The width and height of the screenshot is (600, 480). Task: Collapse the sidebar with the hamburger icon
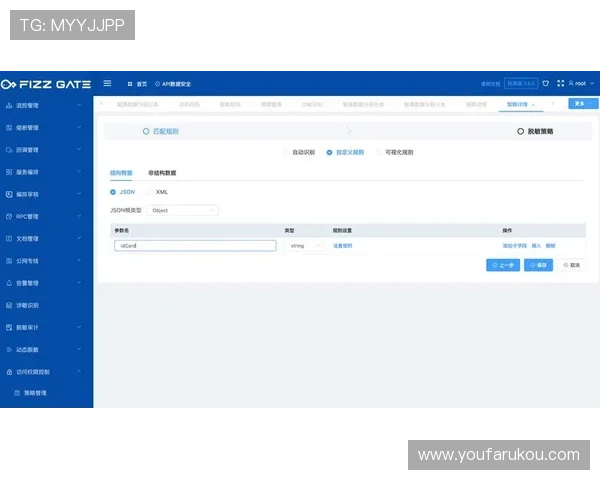[107, 83]
